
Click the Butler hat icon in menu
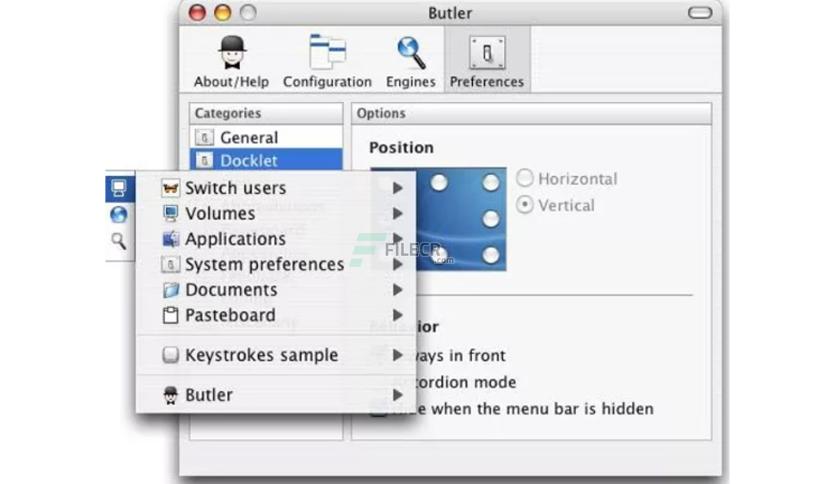[170, 395]
